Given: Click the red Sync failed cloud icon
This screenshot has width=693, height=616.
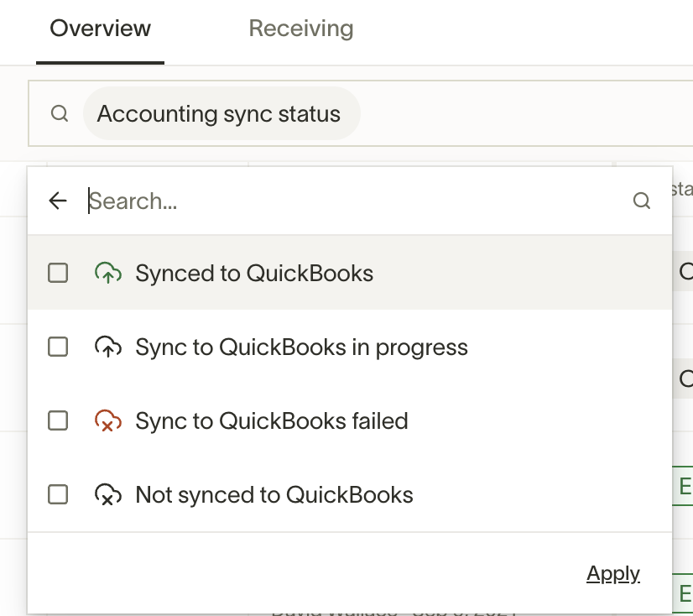Looking at the screenshot, I should click(108, 420).
